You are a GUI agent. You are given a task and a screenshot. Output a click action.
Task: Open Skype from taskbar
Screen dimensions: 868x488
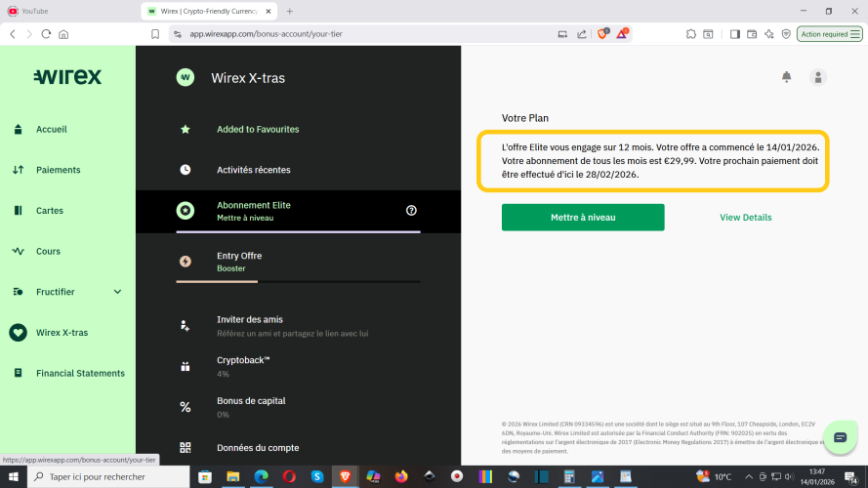[x=317, y=477]
